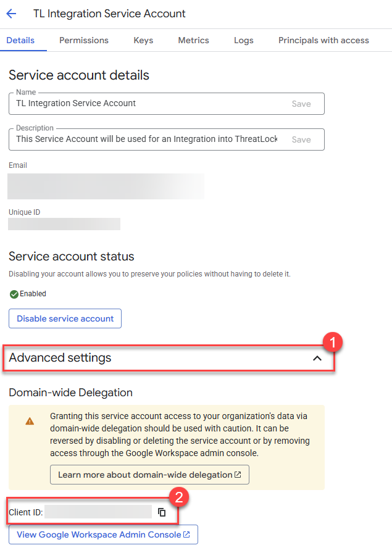
Task: Click external link icon on Admin Console button
Action: click(x=186, y=534)
